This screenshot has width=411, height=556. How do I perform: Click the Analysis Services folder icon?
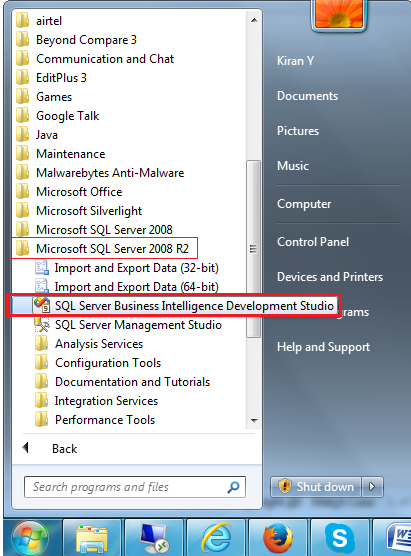click(42, 344)
